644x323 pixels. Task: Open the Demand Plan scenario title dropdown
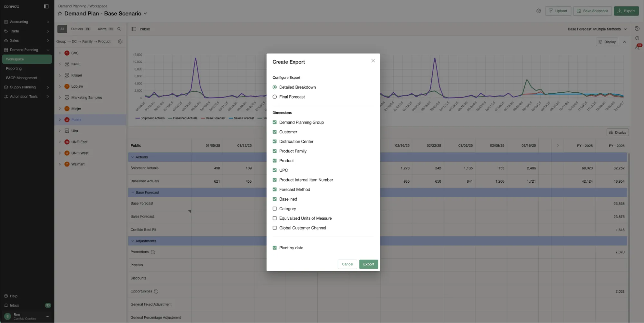pos(145,14)
